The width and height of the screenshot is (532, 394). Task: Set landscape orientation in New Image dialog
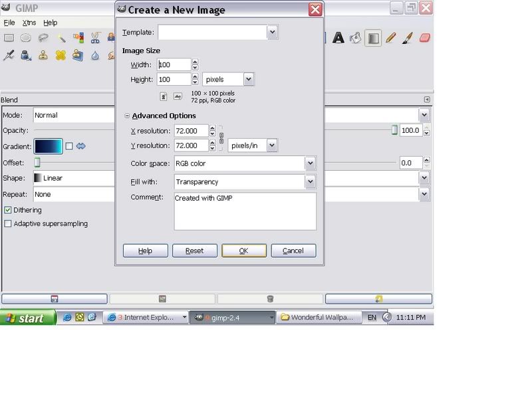[x=178, y=96]
